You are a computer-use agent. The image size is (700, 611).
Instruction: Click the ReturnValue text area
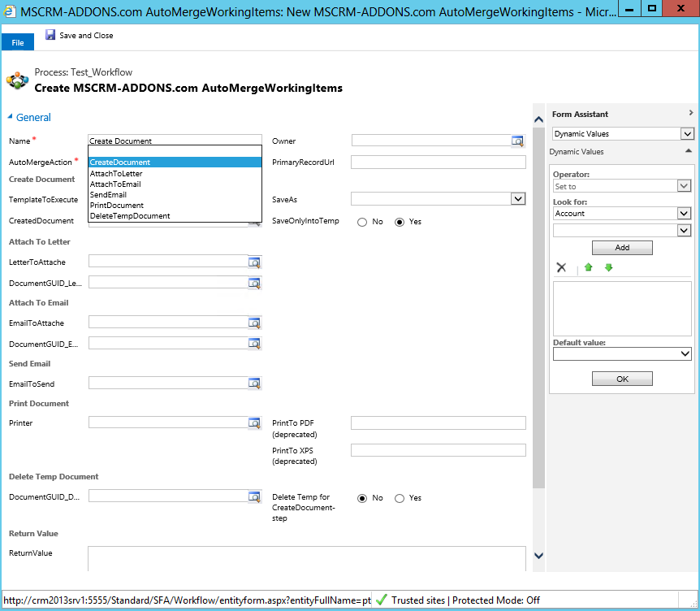[307, 558]
